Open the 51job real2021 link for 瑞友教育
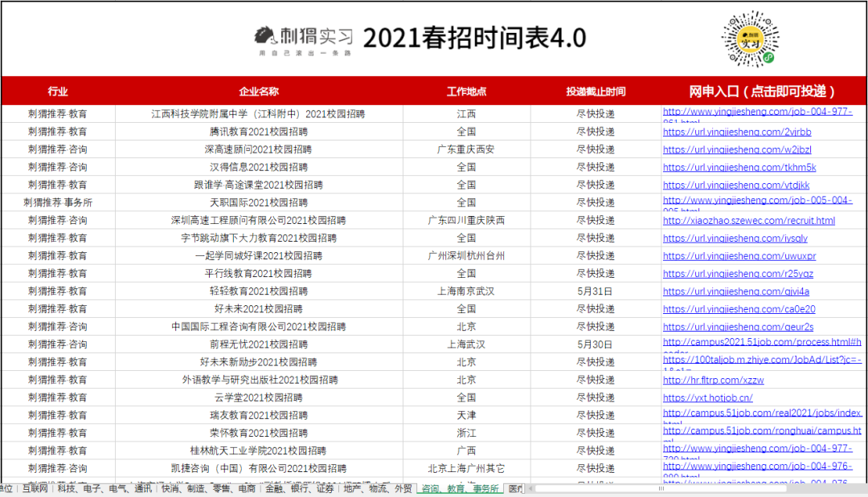 [x=762, y=413]
